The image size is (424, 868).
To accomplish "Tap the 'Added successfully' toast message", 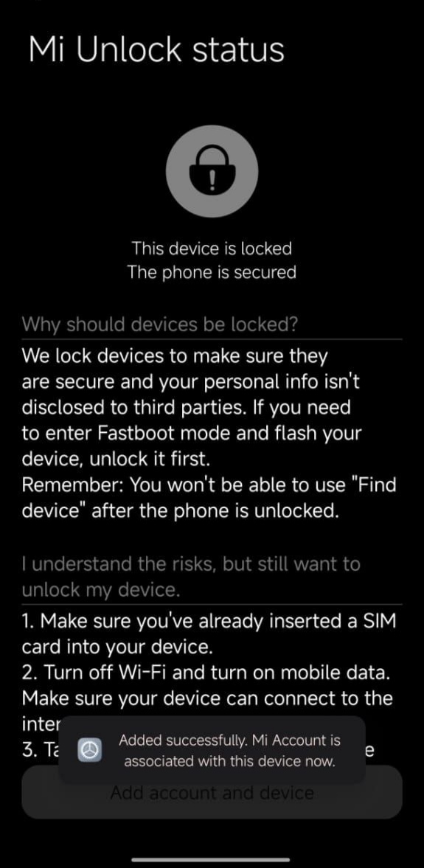I will [212, 750].
